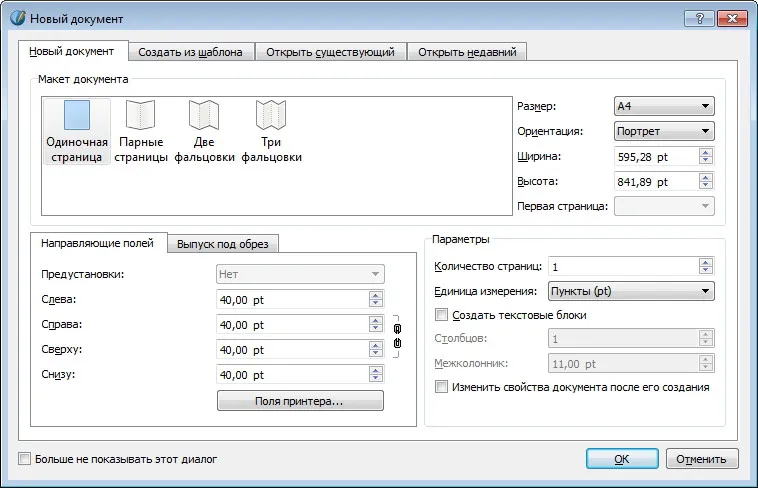The width and height of the screenshot is (758, 488).
Task: Enable Создать текстовые блоки checkbox
Action: coord(441,315)
